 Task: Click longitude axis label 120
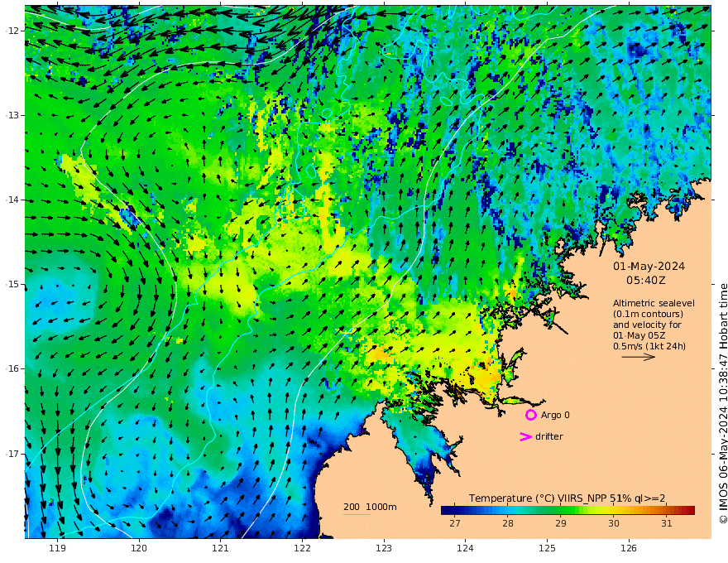pyautogui.click(x=139, y=548)
